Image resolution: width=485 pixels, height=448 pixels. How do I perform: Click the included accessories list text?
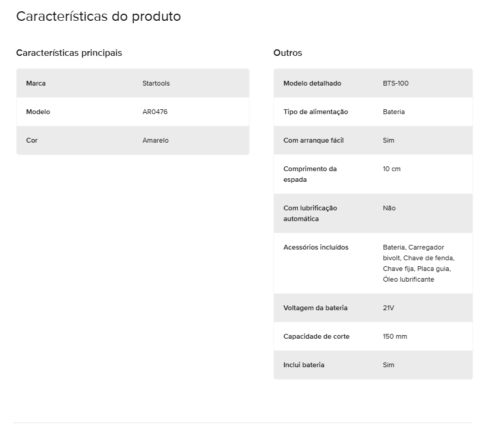(x=418, y=263)
